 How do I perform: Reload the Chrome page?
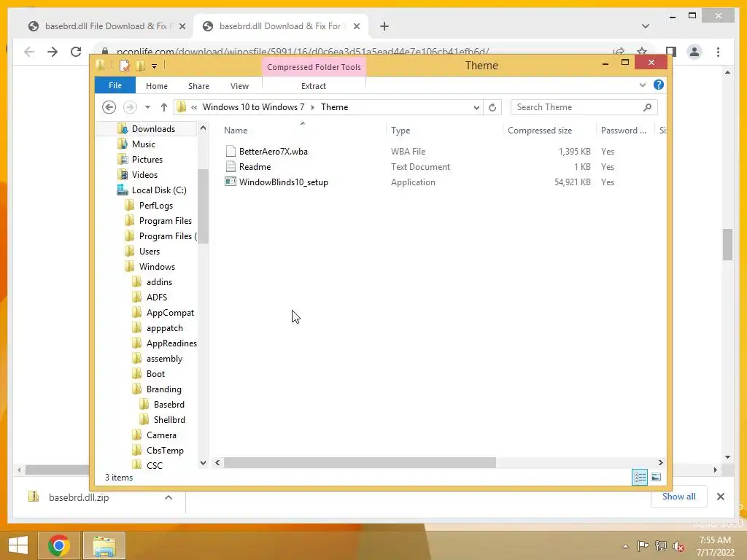point(76,52)
